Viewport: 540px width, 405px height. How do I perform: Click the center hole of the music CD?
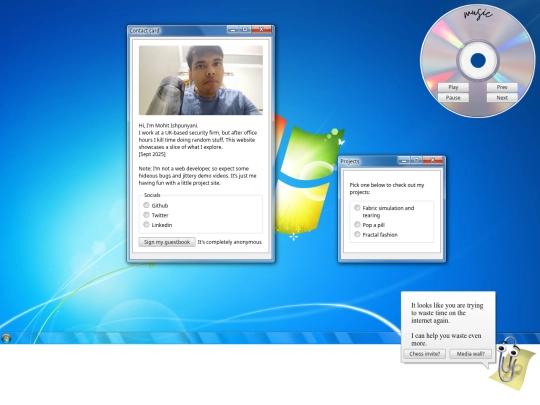tap(478, 61)
